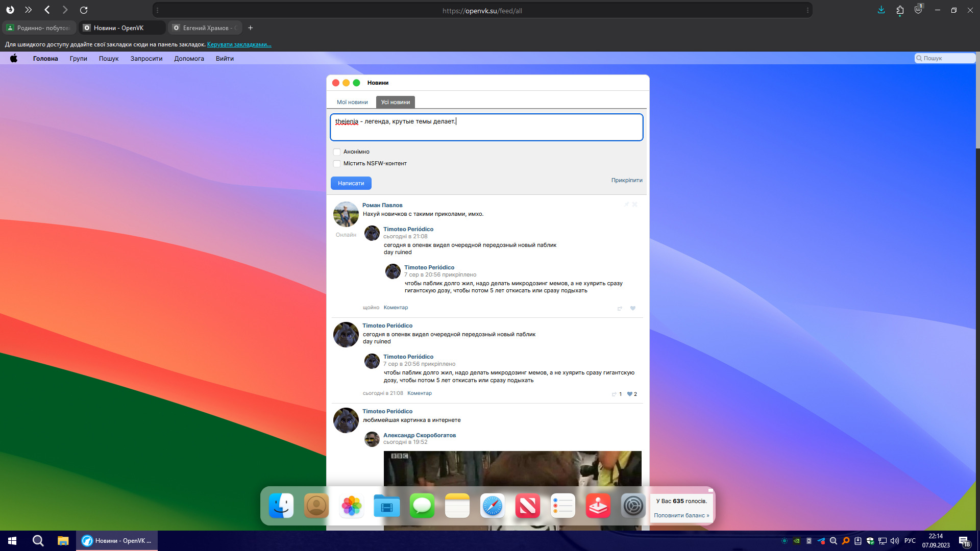The height and width of the screenshot is (551, 980).
Task: Open the red News icon in dock
Action: pos(527,506)
